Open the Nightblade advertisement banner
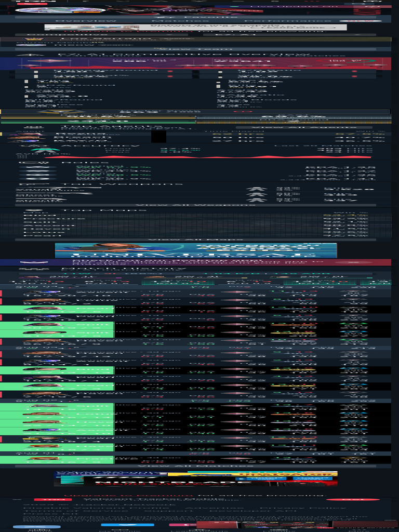Screen dimensions: 399x532 tap(196, 478)
